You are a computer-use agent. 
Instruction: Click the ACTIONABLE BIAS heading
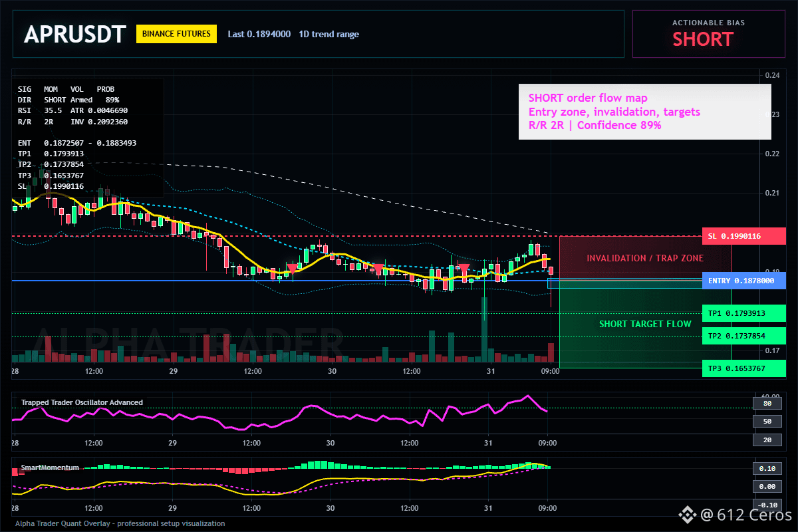pos(708,23)
